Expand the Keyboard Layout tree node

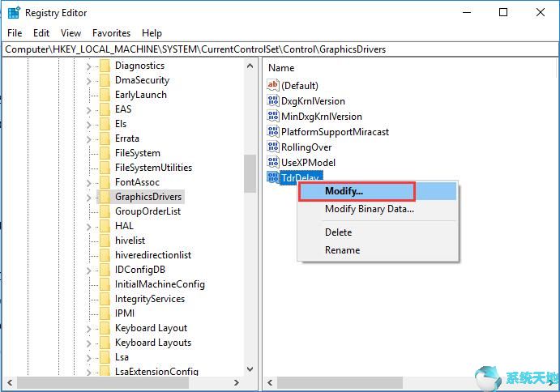tap(89, 328)
